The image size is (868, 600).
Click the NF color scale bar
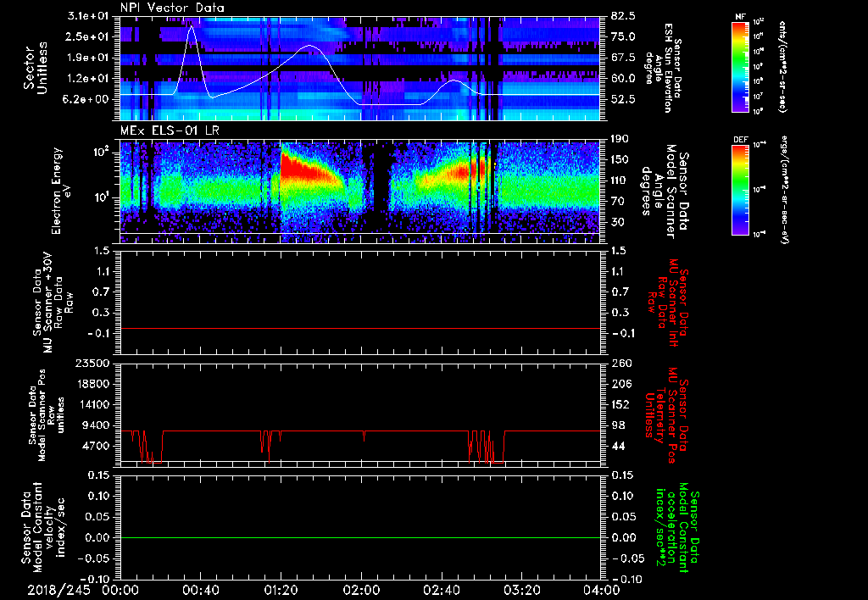click(740, 67)
